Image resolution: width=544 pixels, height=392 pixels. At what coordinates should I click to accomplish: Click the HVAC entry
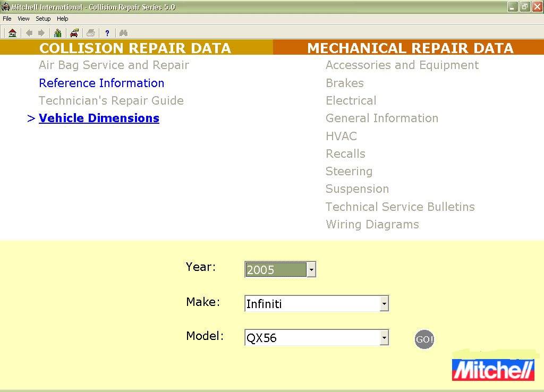(x=342, y=136)
